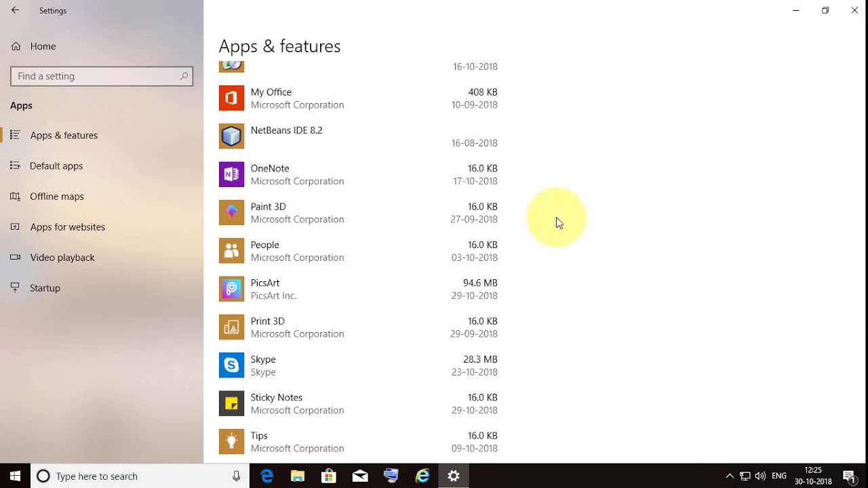Image resolution: width=868 pixels, height=488 pixels.
Task: Click the Settings gear in the taskbar
Action: pos(454,476)
